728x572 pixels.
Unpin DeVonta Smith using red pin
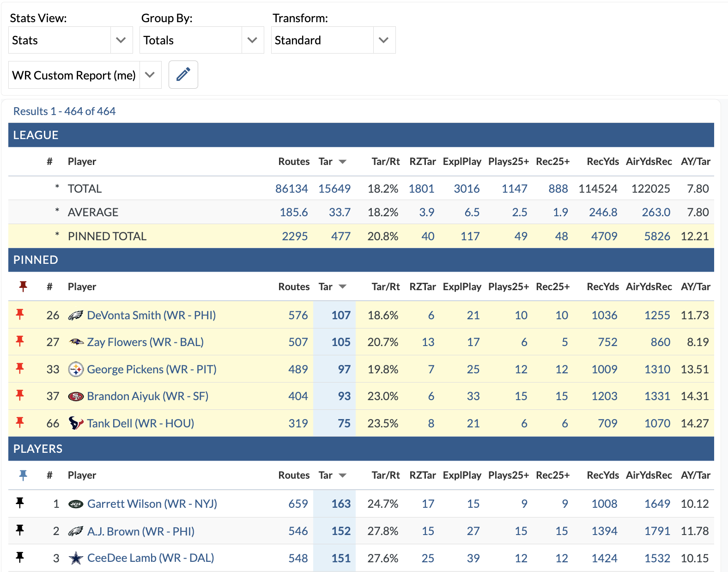[20, 315]
